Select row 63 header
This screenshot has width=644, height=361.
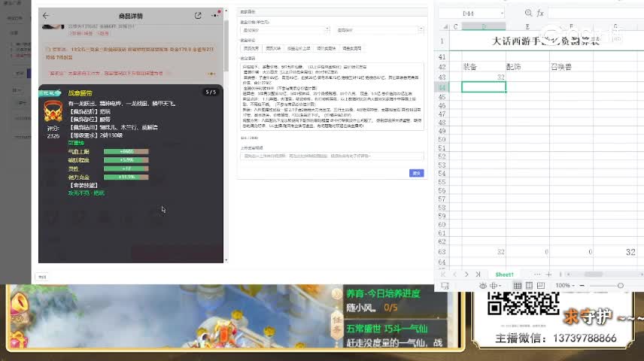point(442,252)
